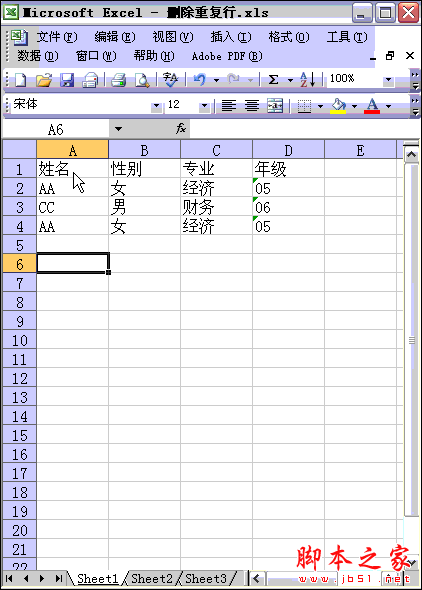Open the 帮助(H) menu
422x590 pixels.
pyautogui.click(x=154, y=56)
